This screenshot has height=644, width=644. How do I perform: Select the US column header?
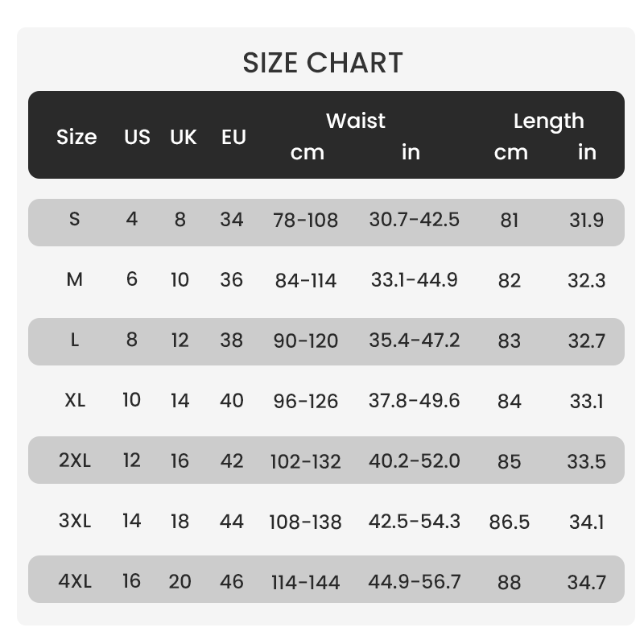(x=137, y=137)
